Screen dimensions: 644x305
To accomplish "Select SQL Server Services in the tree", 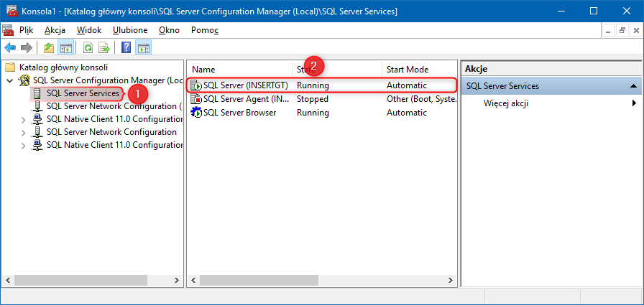I will click(83, 93).
